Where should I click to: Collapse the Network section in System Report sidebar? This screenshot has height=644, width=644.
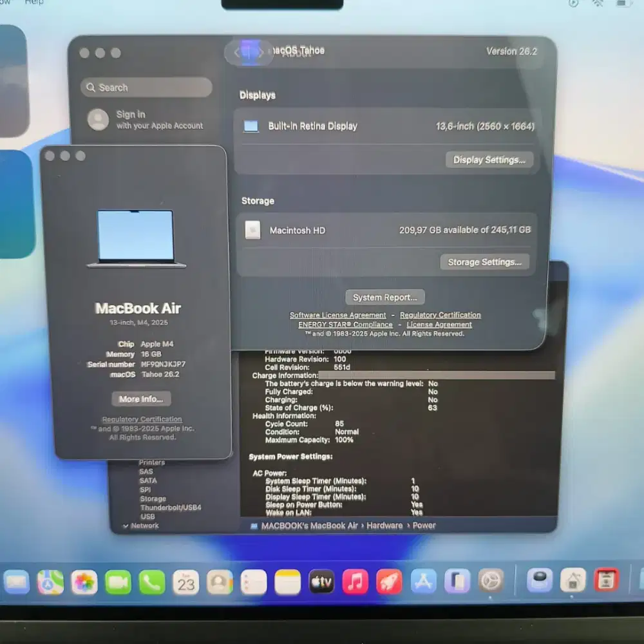(126, 526)
